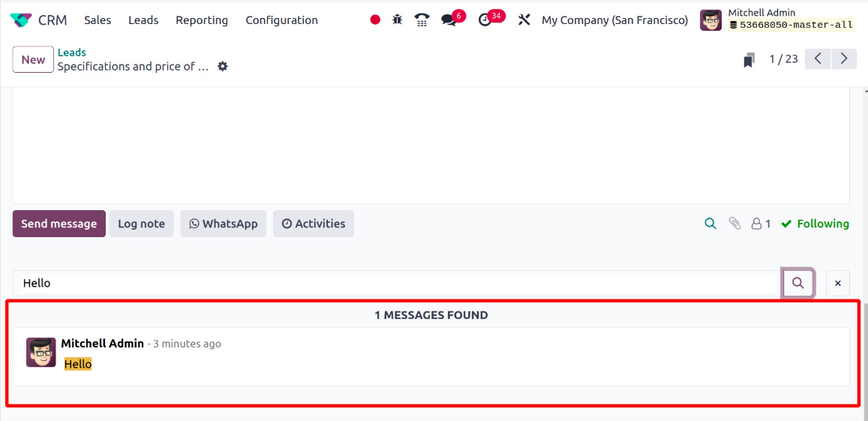The width and height of the screenshot is (868, 421).
Task: Click the database name 53668050-master-all
Action: click(x=795, y=25)
